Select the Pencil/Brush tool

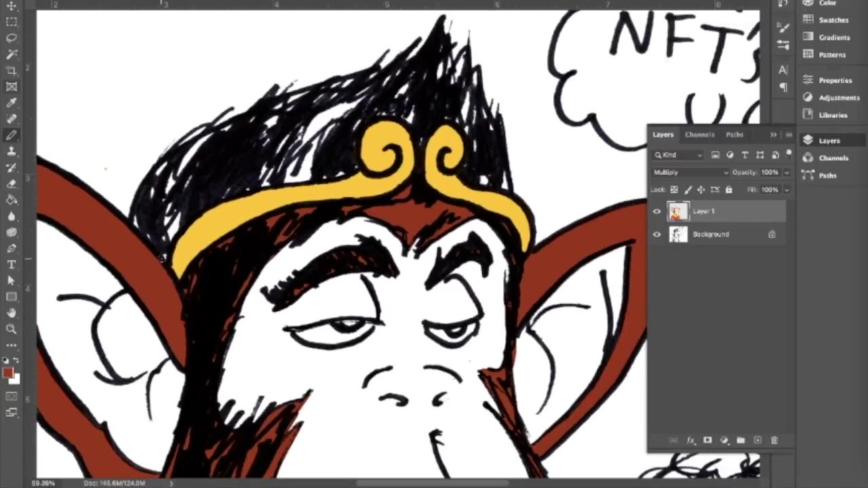pyautogui.click(x=12, y=136)
